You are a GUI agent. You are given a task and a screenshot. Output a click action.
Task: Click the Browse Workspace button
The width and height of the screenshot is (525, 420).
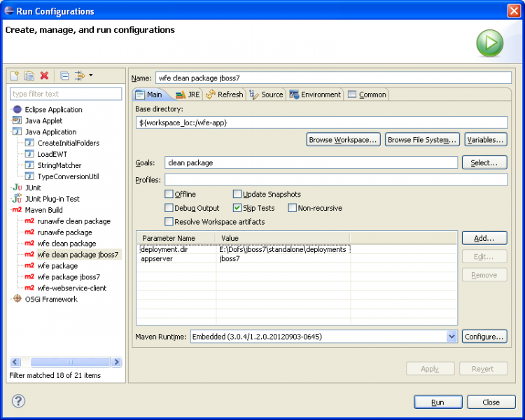coord(344,140)
